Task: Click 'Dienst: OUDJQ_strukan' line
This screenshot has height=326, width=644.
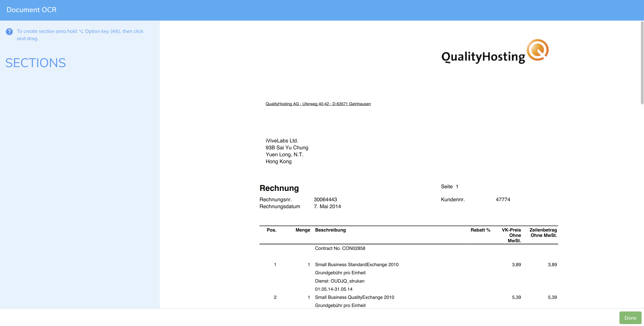Action: pos(340,281)
